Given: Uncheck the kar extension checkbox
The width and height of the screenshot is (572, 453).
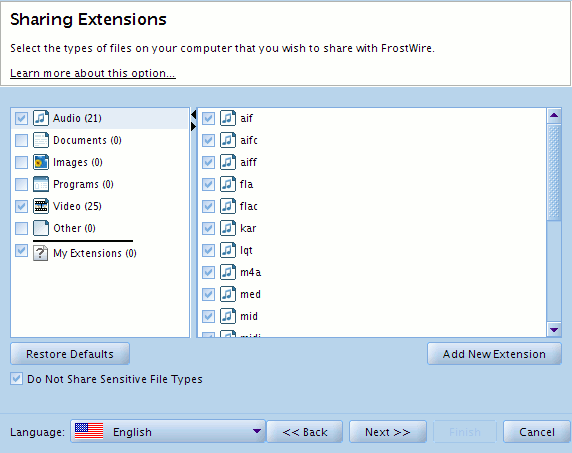Looking at the screenshot, I should (x=208, y=228).
